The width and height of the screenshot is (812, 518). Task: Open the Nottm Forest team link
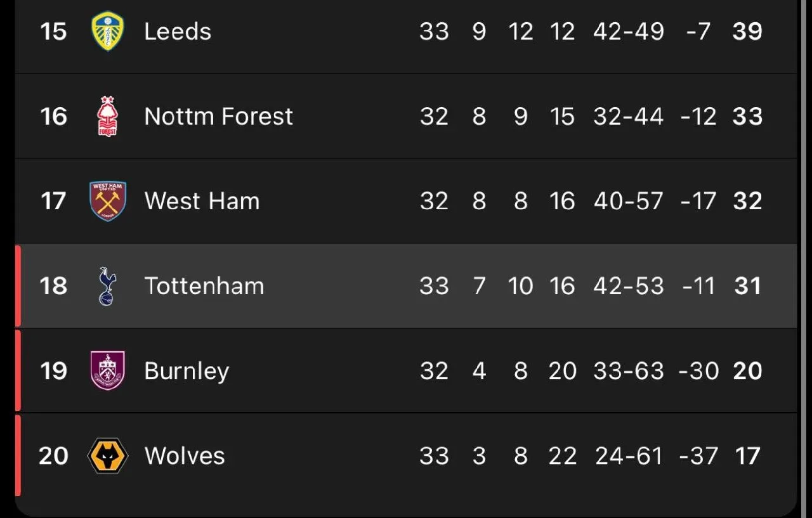218,116
